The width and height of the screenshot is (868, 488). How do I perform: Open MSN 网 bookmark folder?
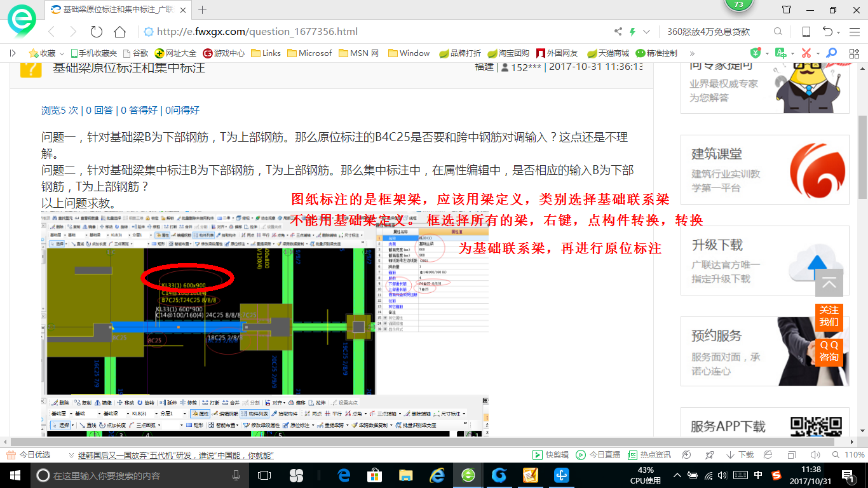coord(359,53)
